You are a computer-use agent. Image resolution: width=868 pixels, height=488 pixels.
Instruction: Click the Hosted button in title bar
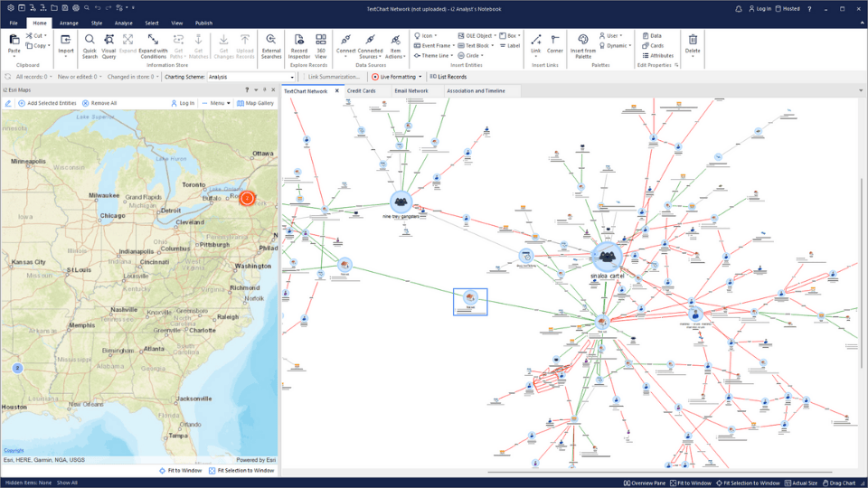[x=788, y=9]
